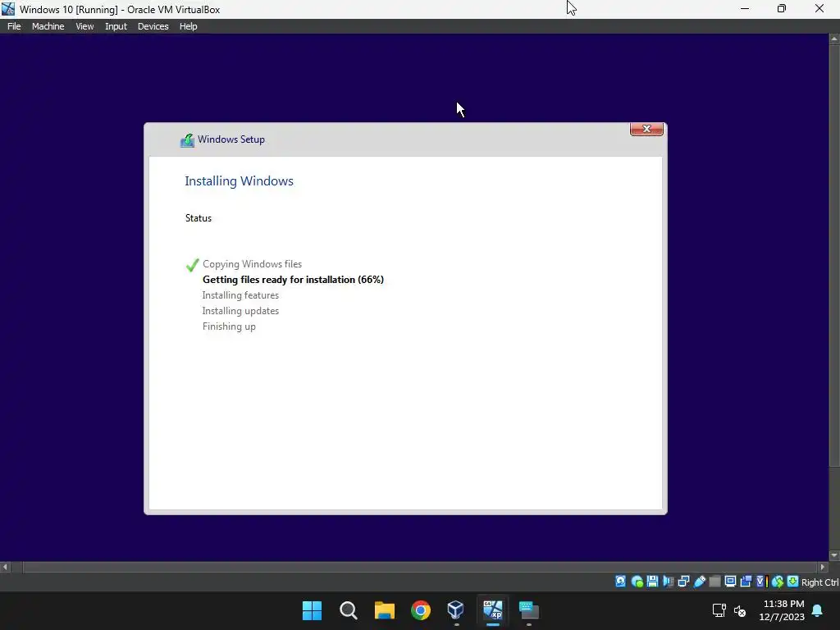840x630 pixels.
Task: Open the notifications bell icon
Action: pos(818,610)
